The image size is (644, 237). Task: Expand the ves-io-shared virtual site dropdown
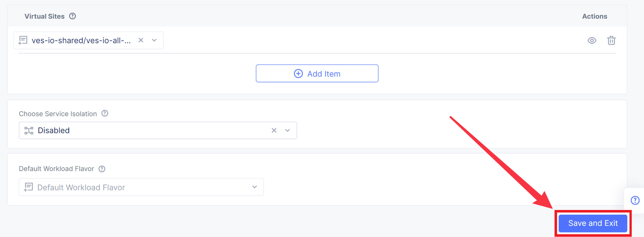pyautogui.click(x=154, y=40)
